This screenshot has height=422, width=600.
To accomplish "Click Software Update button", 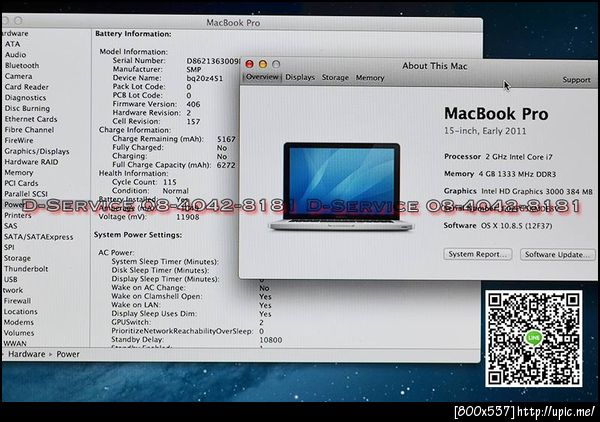I will (557, 255).
